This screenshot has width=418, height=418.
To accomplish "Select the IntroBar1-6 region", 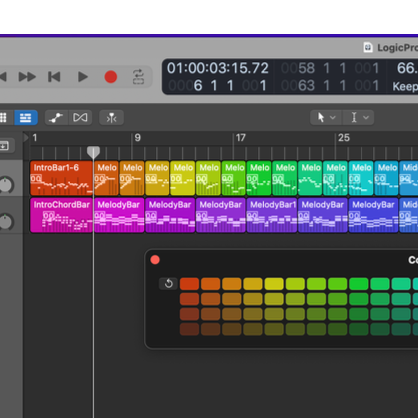I will pyautogui.click(x=61, y=178).
